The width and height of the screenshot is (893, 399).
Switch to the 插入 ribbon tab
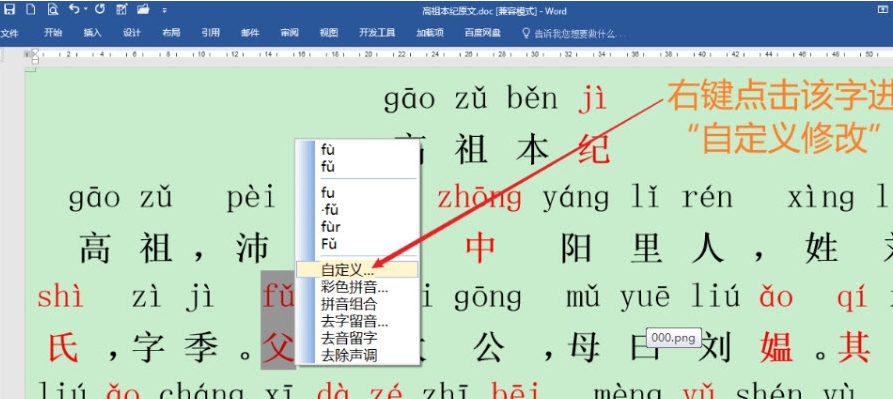pos(92,33)
